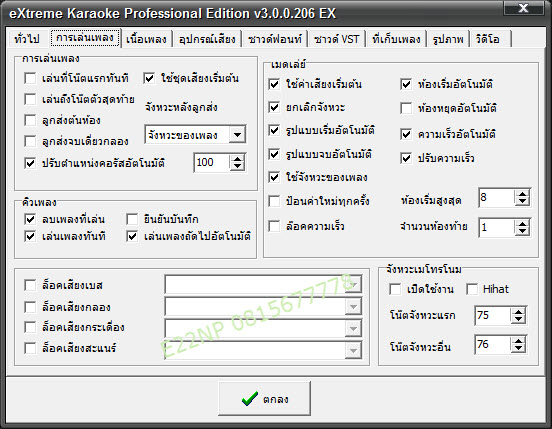Decrease ห้องเริ่มสูงสุด value with down arrow
552x429 pixels.
(522, 202)
